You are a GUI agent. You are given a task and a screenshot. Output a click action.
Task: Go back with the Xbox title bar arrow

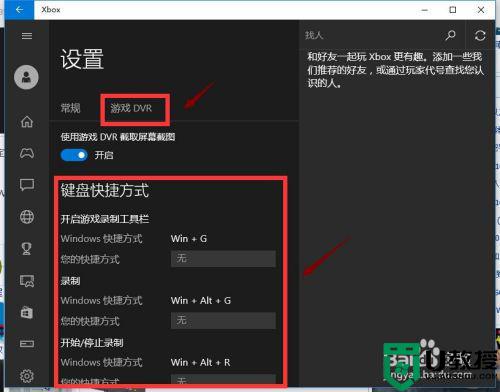coord(19,10)
